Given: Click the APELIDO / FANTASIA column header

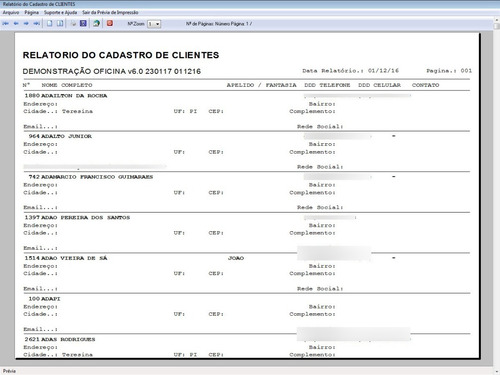Looking at the screenshot, I should [x=261, y=85].
